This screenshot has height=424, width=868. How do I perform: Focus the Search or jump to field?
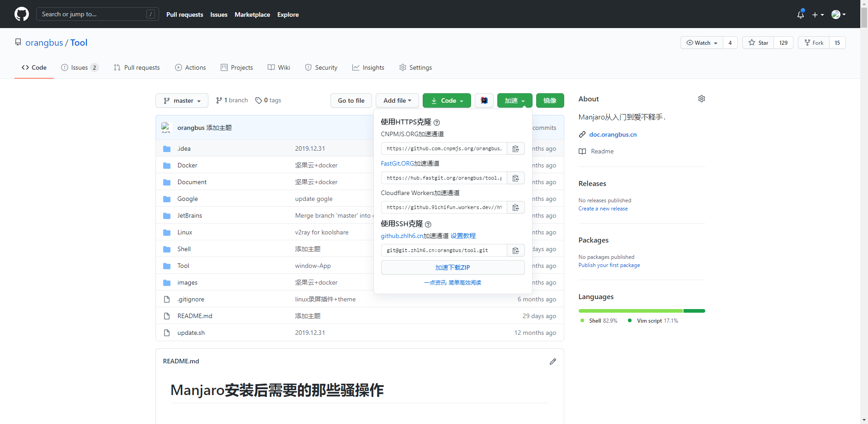pyautogui.click(x=93, y=14)
